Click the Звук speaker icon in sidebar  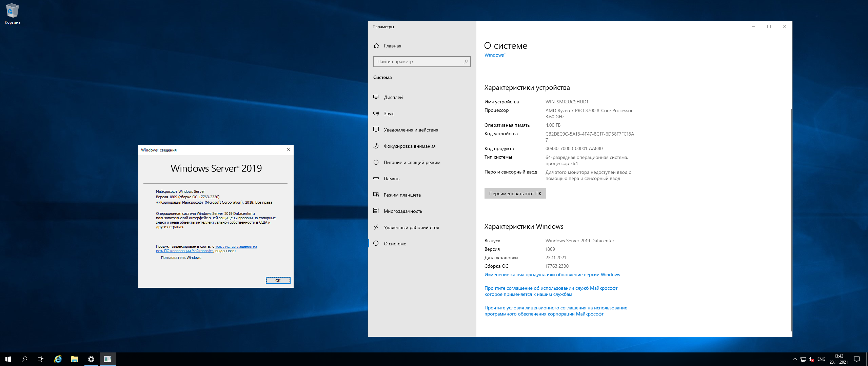coord(376,113)
